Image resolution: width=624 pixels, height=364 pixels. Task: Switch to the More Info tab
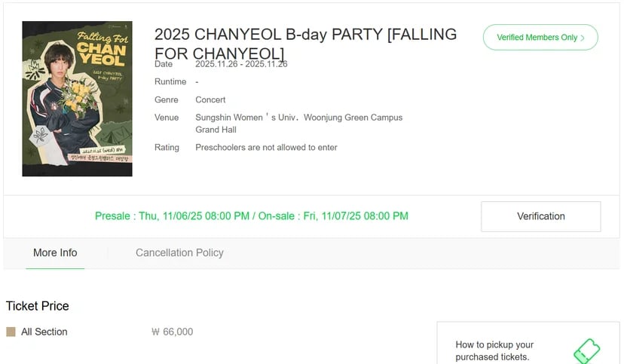click(55, 252)
